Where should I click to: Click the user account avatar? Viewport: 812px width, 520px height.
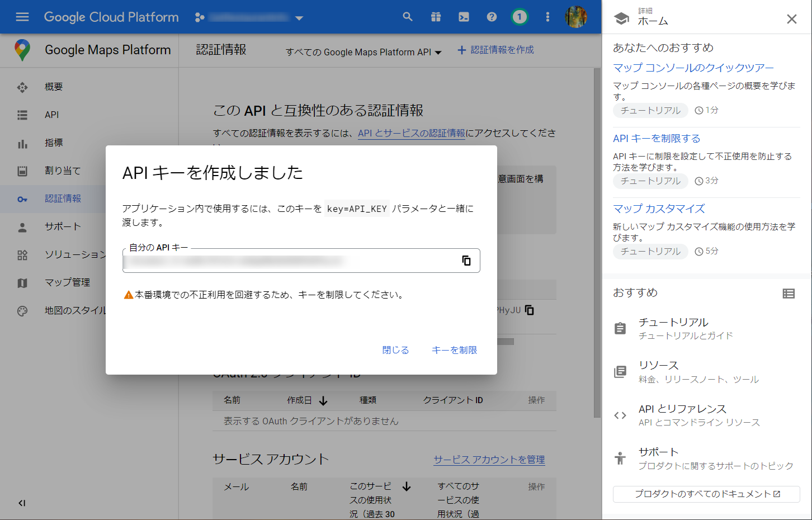(575, 17)
